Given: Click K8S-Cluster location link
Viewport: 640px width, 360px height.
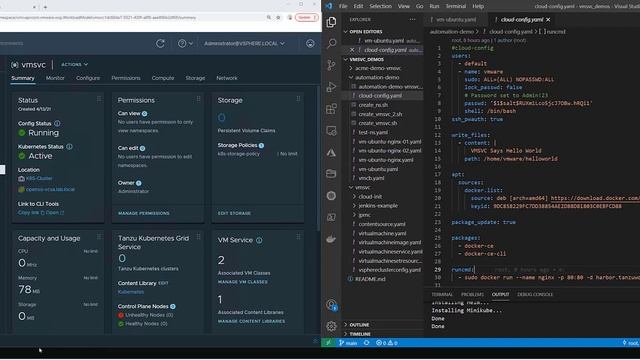Looking at the screenshot, I should click(39, 178).
